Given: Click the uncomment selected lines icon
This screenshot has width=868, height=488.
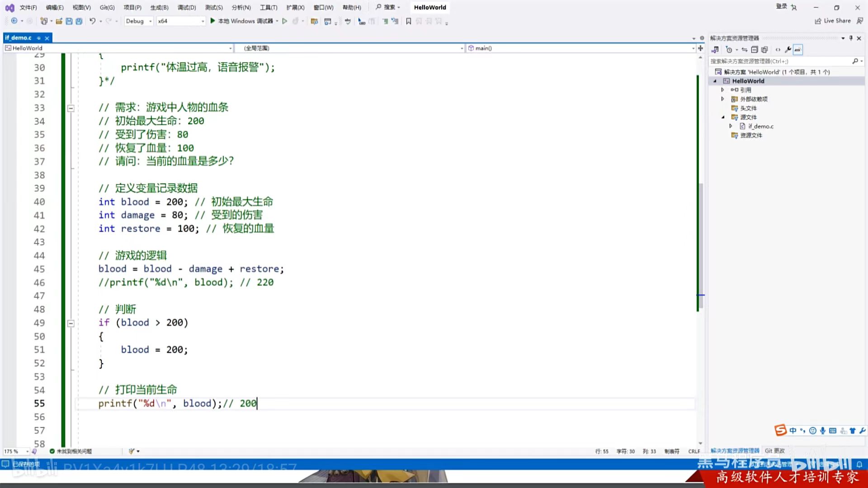Looking at the screenshot, I should pyautogui.click(x=395, y=21).
